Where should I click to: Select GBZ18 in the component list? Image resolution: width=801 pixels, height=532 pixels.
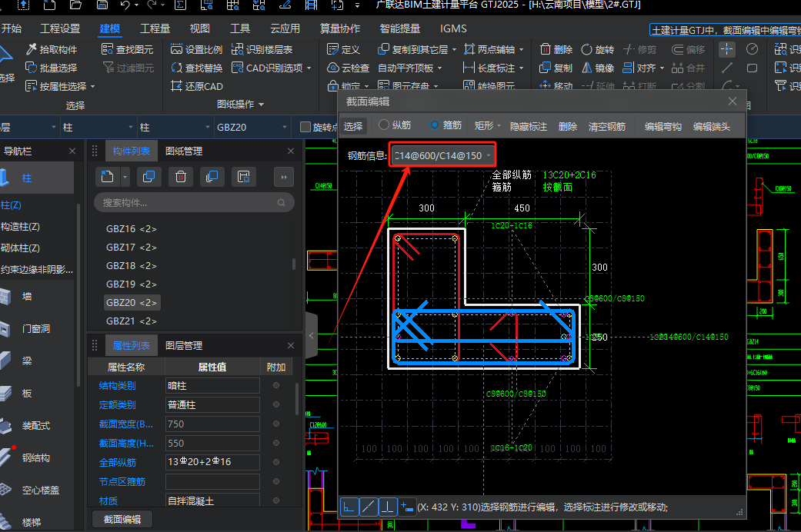coord(132,265)
